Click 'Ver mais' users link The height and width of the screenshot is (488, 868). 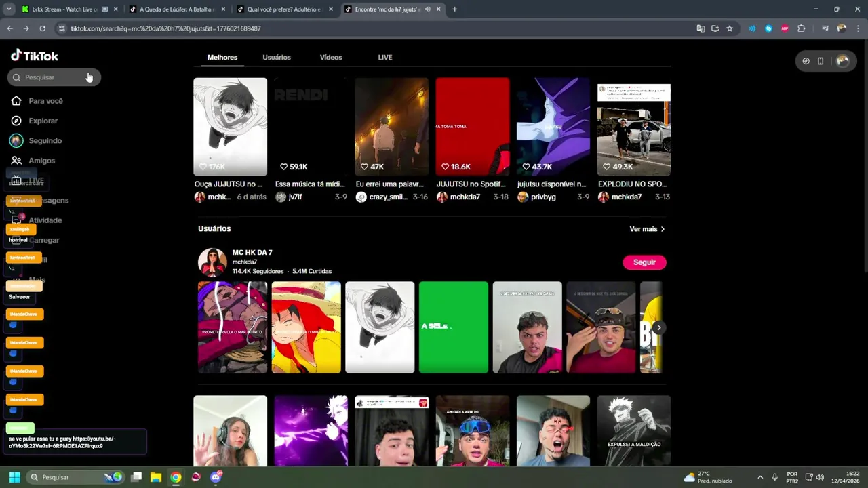pos(647,229)
